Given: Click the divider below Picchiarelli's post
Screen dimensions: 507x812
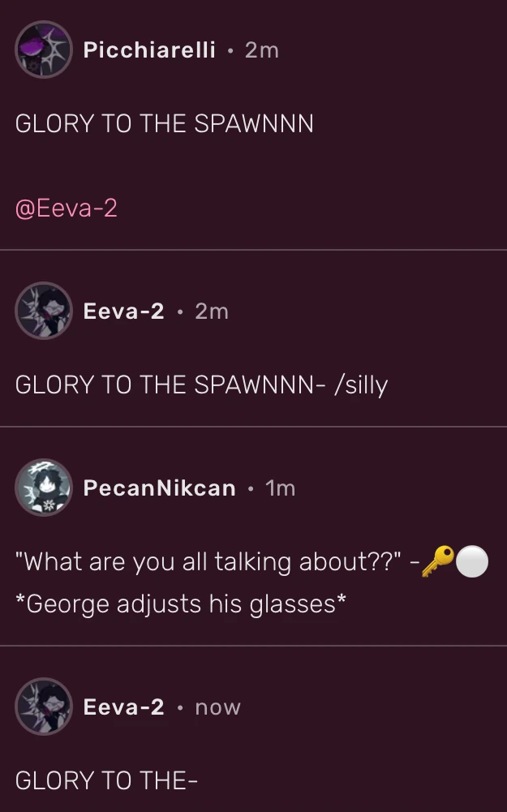Looking at the screenshot, I should pyautogui.click(x=253, y=250).
